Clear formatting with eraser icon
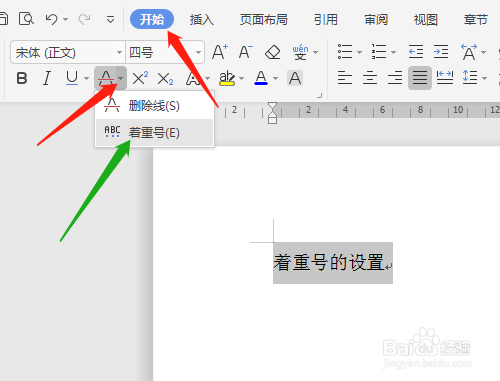 [273, 52]
